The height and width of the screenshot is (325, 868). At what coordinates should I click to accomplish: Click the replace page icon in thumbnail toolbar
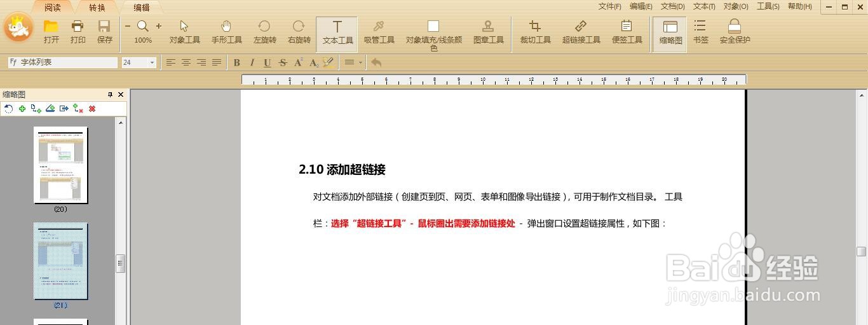[50, 109]
